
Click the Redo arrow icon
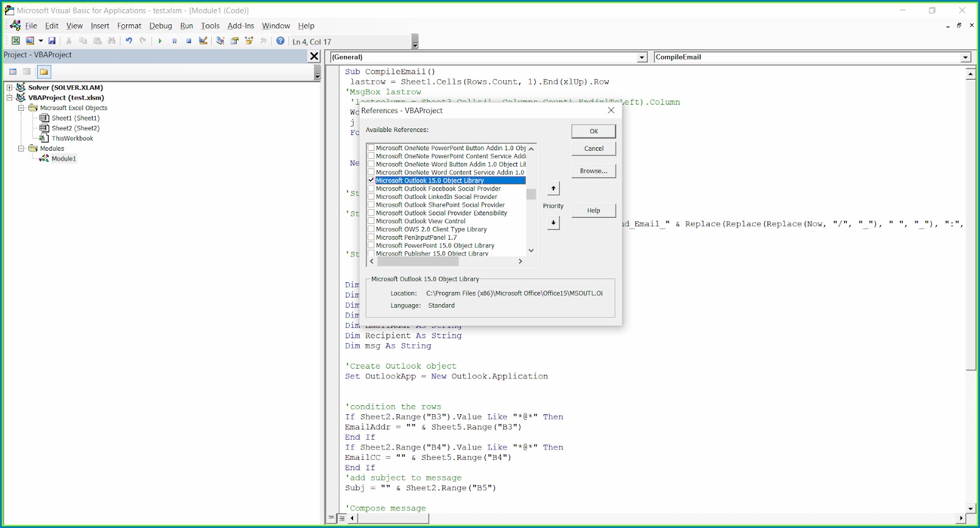click(143, 41)
